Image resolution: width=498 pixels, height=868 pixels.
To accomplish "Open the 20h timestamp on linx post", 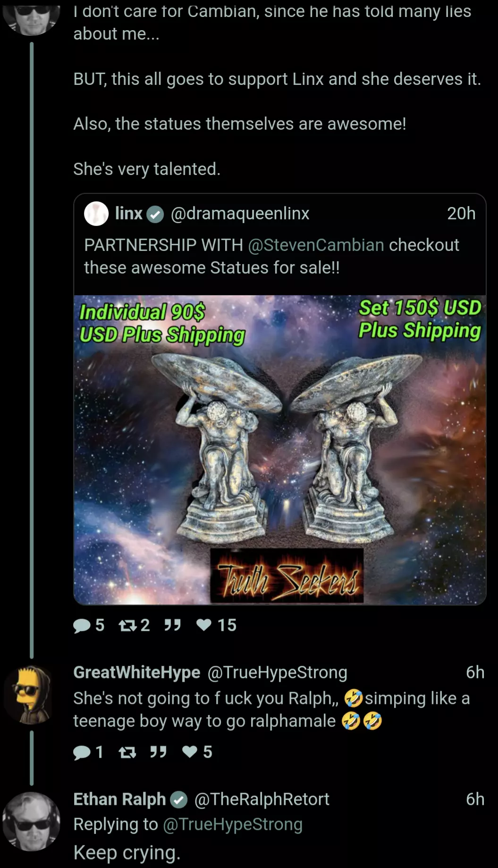I will 461,214.
